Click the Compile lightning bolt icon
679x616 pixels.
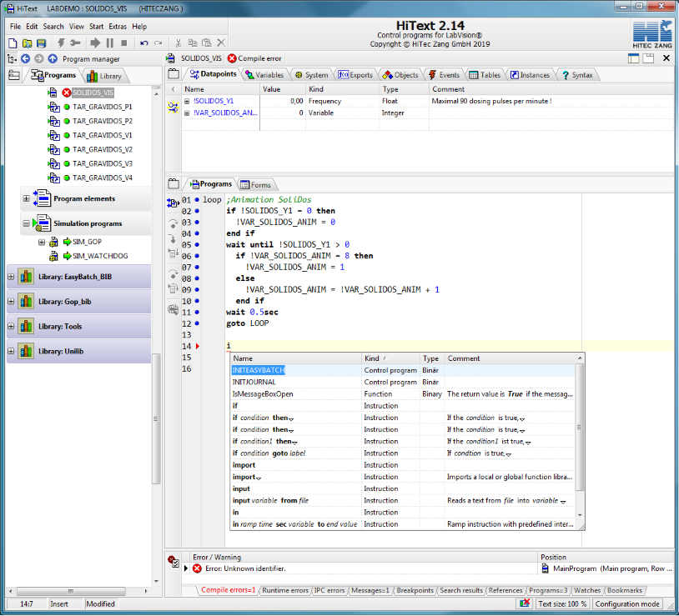(x=61, y=43)
